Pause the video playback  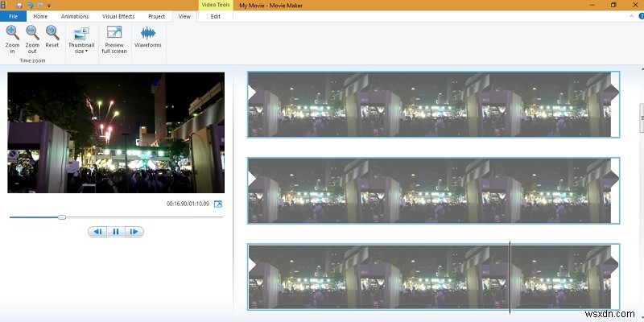pyautogui.click(x=116, y=232)
